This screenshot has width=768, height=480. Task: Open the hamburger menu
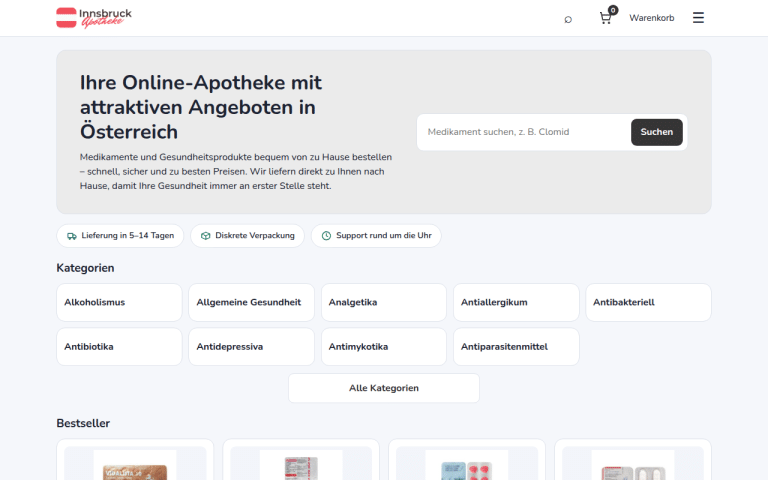[x=698, y=18]
